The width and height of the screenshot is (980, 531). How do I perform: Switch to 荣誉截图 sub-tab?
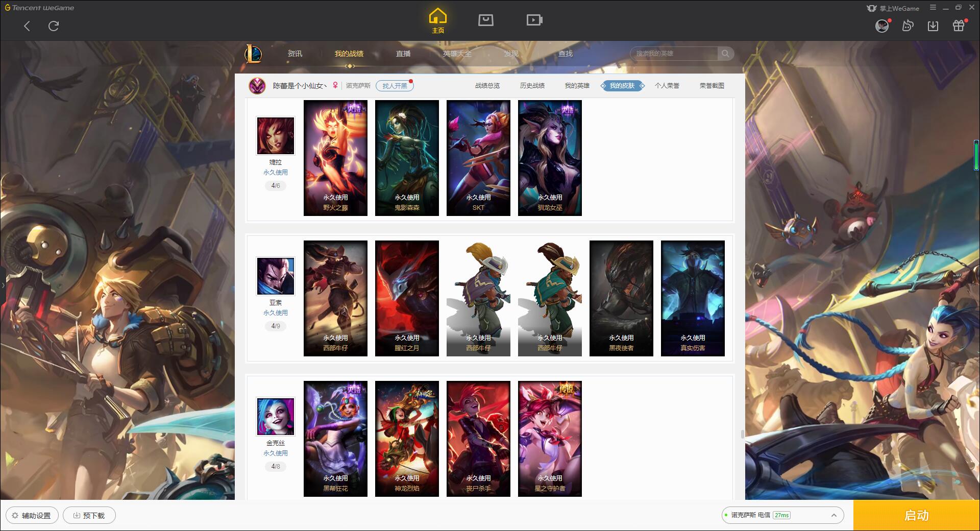tap(712, 86)
